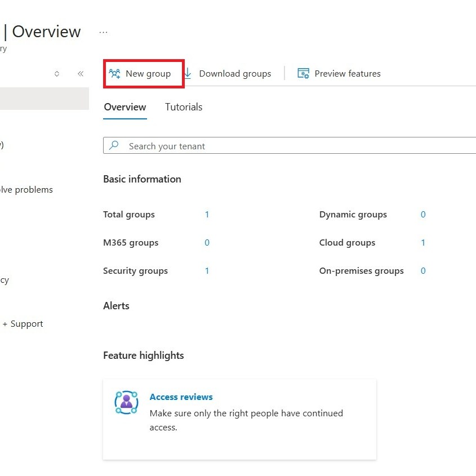Image resolution: width=476 pixels, height=476 pixels.
Task: Click the New group people icon
Action: click(115, 74)
